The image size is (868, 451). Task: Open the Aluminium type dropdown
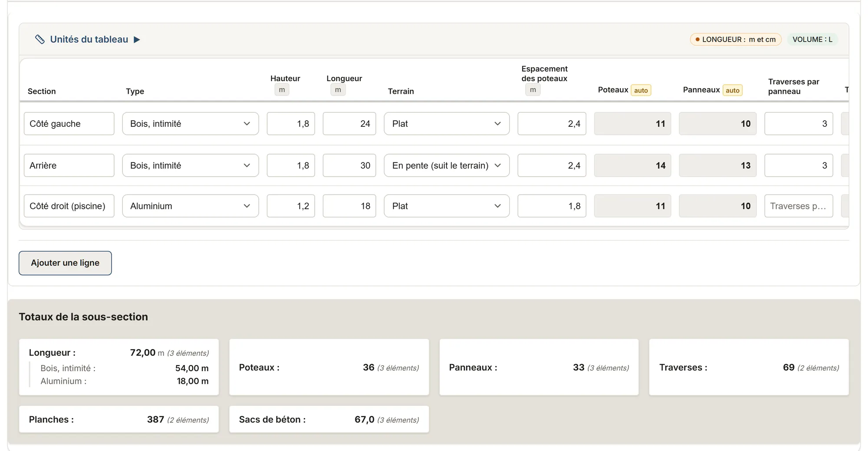191,206
